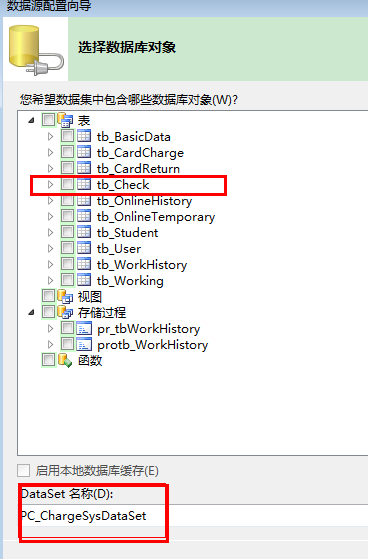Click the tb_OnlineHistory table icon
368x559 pixels.
[x=84, y=200]
